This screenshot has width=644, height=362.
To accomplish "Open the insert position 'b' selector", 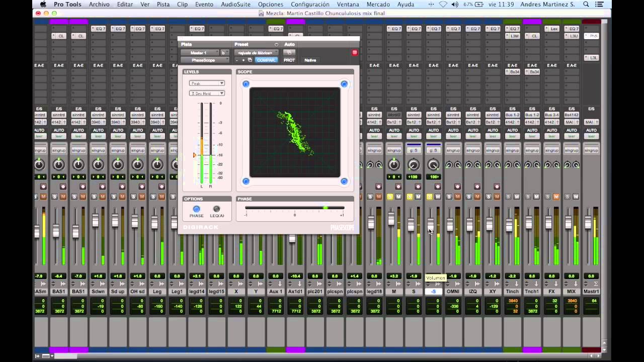I will [x=224, y=53].
